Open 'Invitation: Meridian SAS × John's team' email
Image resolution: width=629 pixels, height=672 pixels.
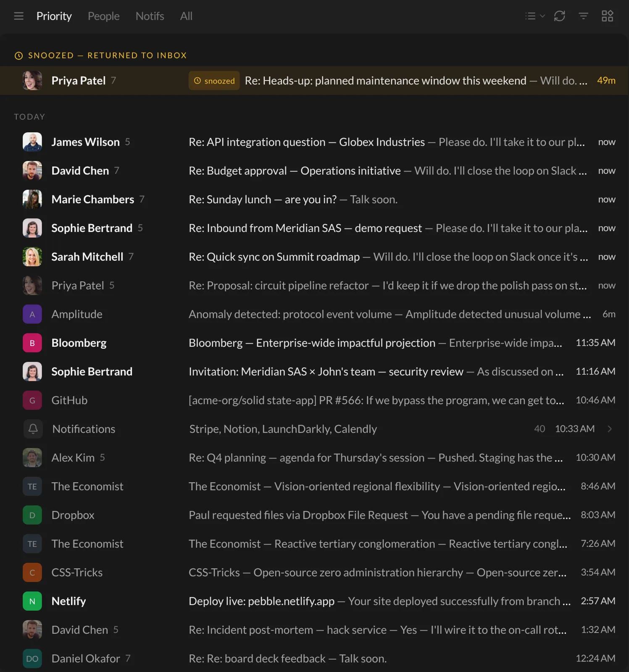point(314,372)
